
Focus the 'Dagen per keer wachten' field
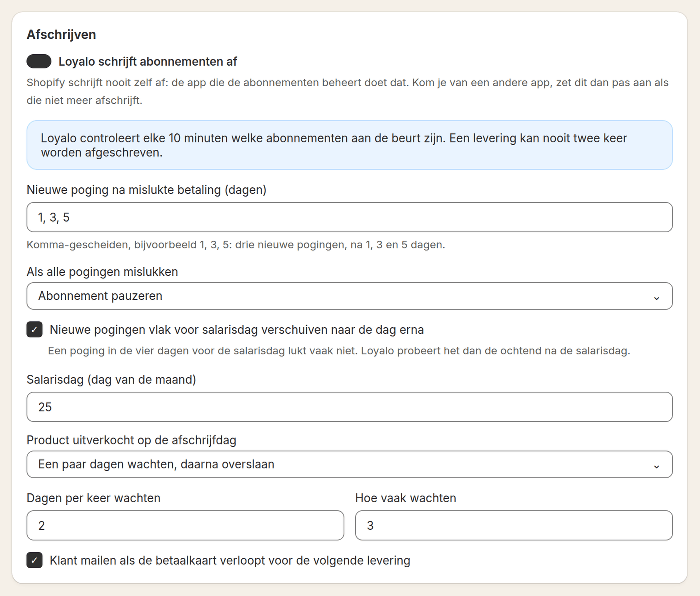tap(185, 526)
